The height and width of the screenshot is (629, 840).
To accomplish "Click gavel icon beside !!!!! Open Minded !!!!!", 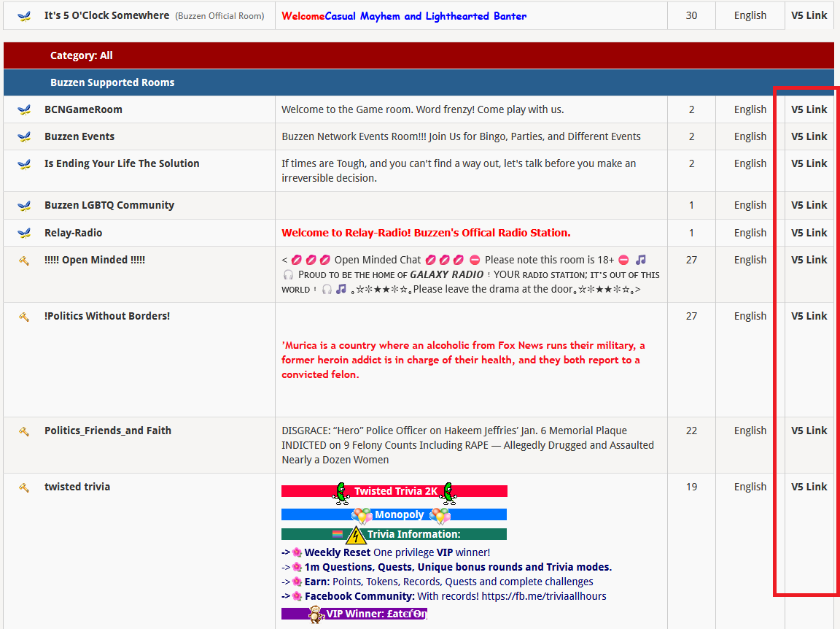I will coord(24,260).
